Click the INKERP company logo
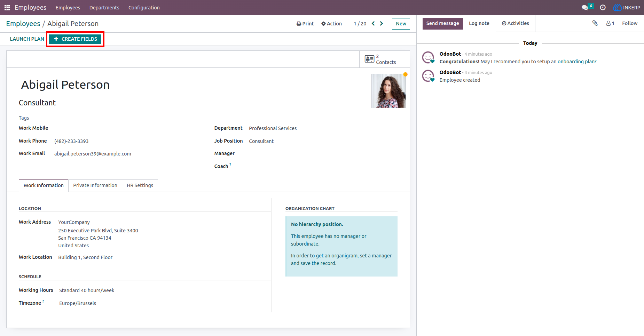Image resolution: width=644 pixels, height=336 pixels. pos(627,7)
